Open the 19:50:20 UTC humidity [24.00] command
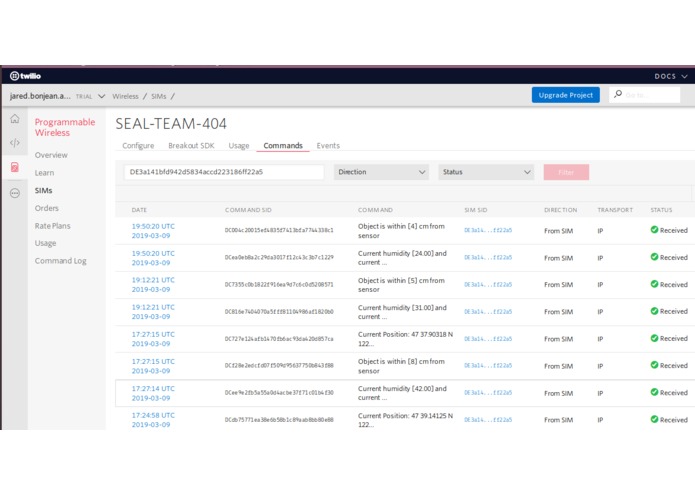The height and width of the screenshot is (494, 695). point(153,258)
